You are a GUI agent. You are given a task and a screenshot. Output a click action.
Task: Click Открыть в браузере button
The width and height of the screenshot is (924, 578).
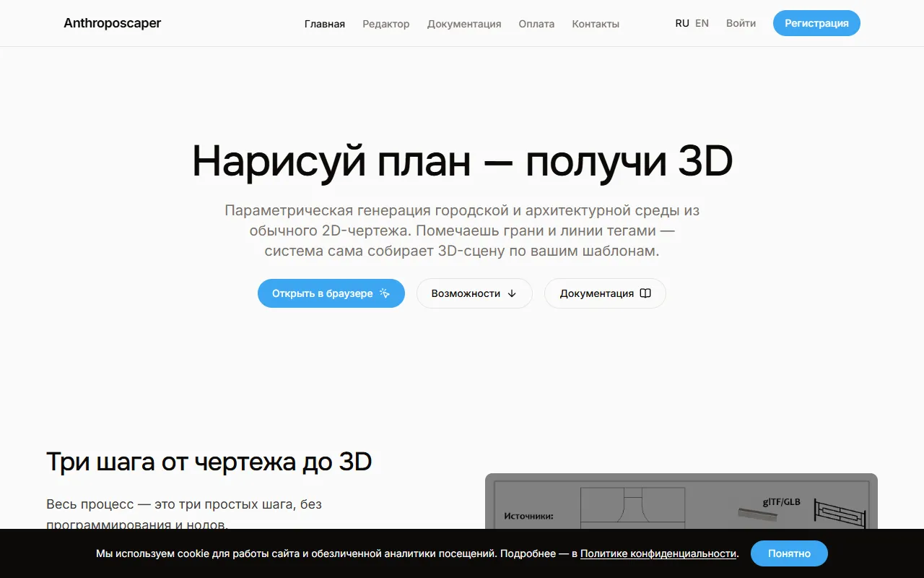coord(331,293)
